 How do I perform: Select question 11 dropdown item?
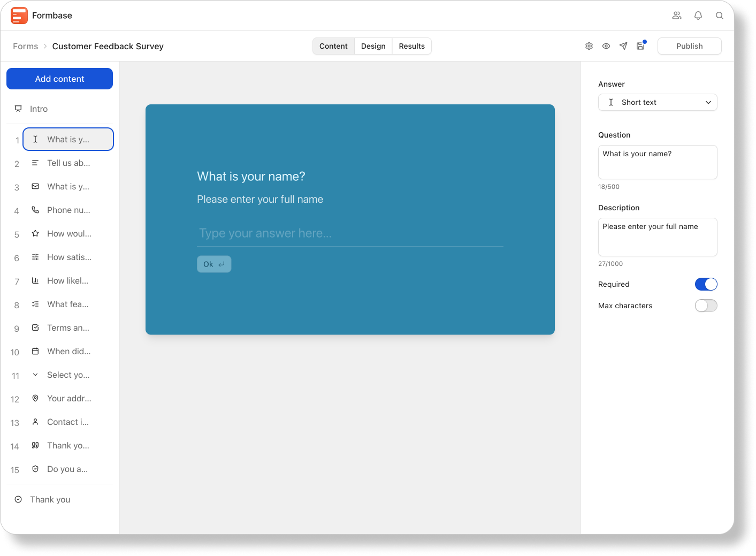coord(68,375)
